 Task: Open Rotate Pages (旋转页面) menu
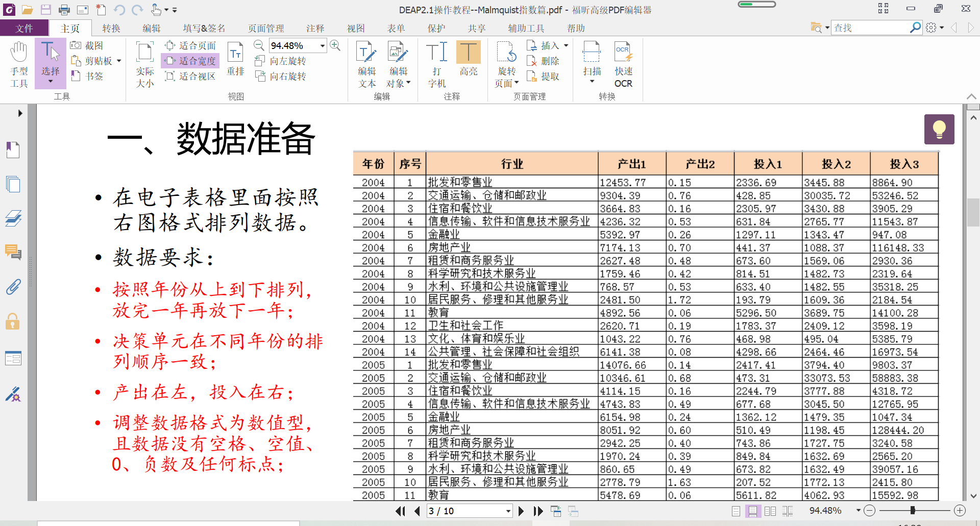pos(506,64)
